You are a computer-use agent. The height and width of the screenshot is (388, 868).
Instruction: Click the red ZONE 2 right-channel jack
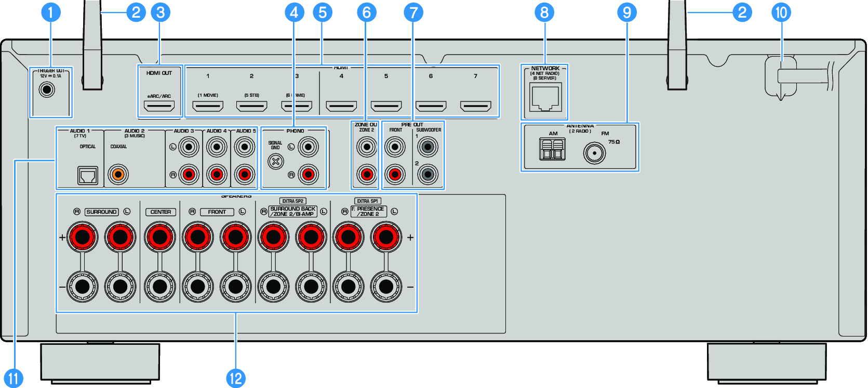[367, 174]
